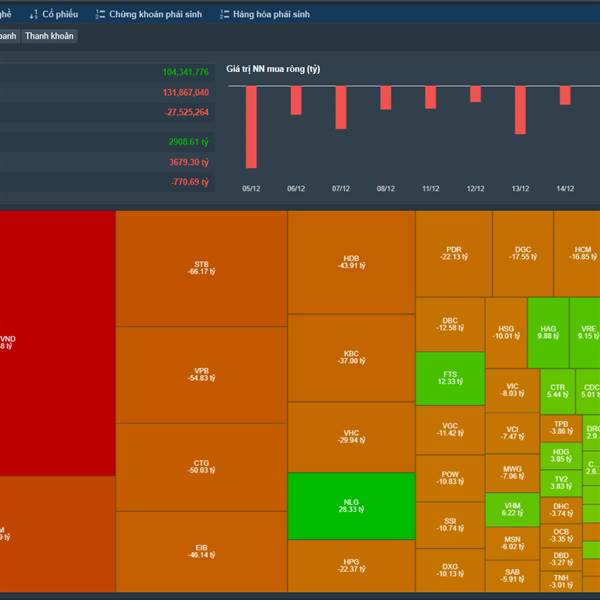This screenshot has height=600, width=600.
Task: Click the DHC -3.74 tỷ tile
Action: pyautogui.click(x=561, y=510)
